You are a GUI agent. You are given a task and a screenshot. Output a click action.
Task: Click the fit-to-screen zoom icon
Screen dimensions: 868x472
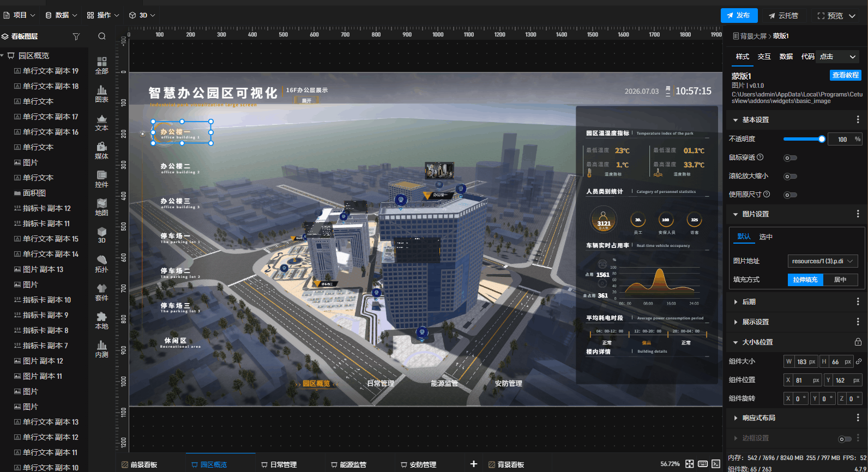point(690,464)
